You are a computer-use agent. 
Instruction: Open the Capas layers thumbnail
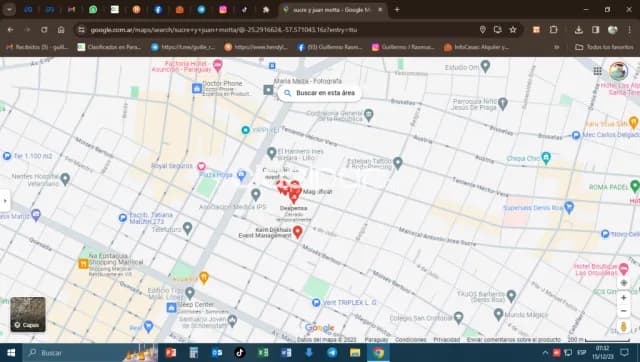tap(28, 314)
